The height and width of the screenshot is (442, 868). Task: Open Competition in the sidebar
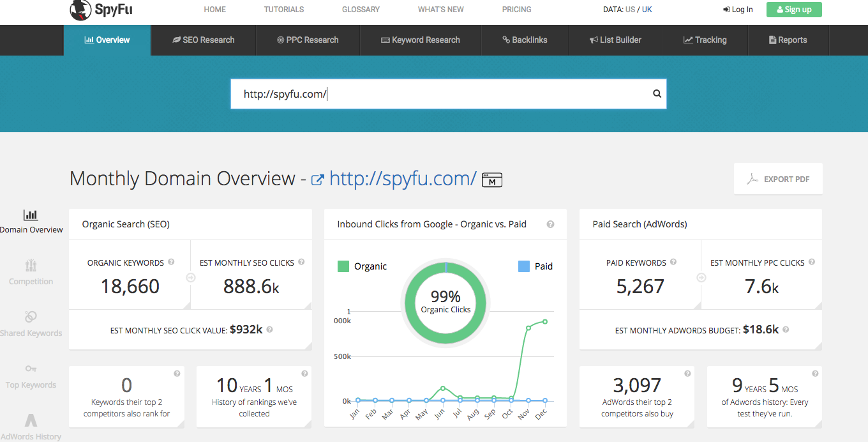(x=31, y=273)
